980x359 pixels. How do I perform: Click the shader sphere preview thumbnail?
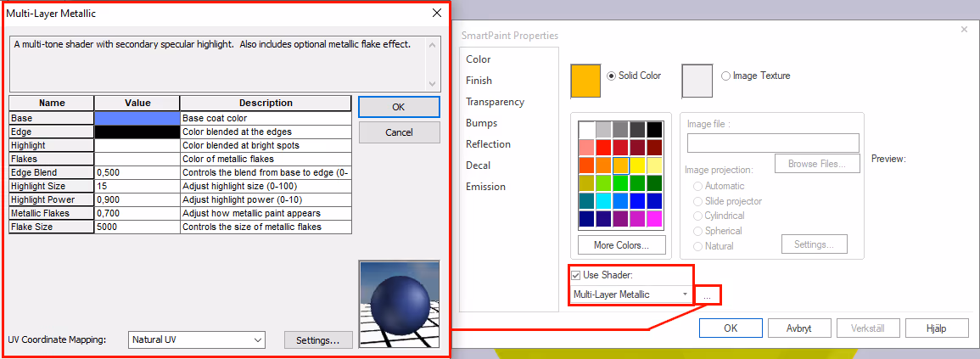[399, 304]
